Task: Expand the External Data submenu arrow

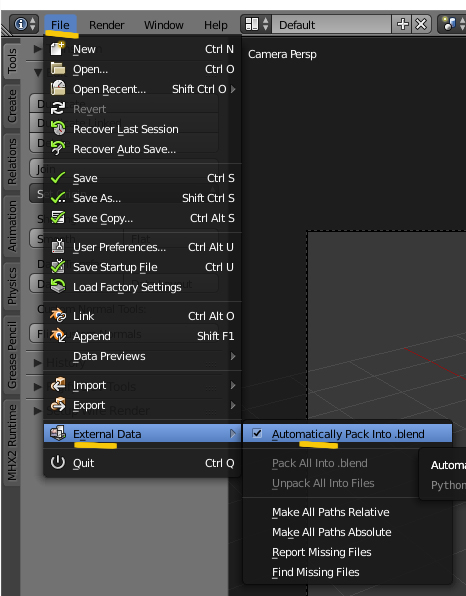Action: click(233, 434)
